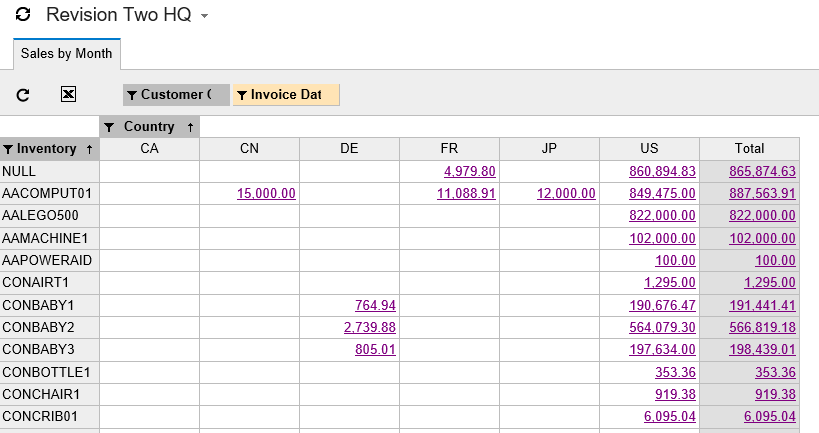Click the 2,739.88 DE value for CONBABY2

tap(369, 327)
